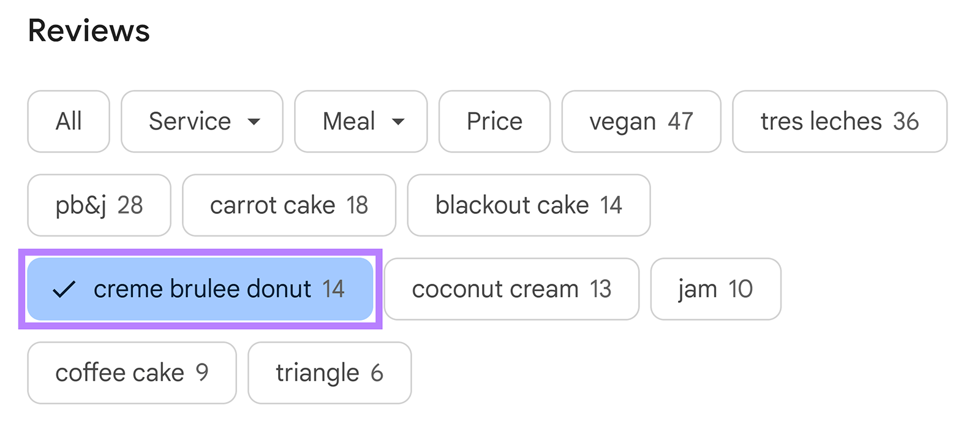Expand the Service filter arrow
Image resolution: width=980 pixels, height=426 pixels.
point(255,123)
